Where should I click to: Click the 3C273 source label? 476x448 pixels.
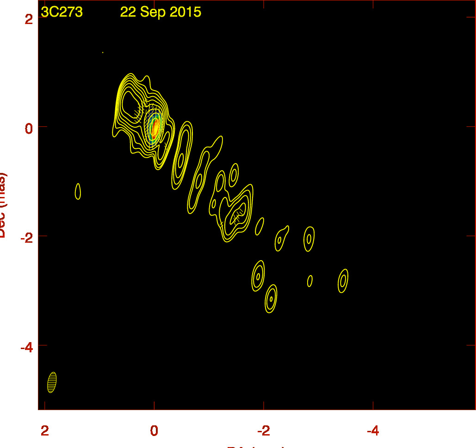pyautogui.click(x=62, y=12)
